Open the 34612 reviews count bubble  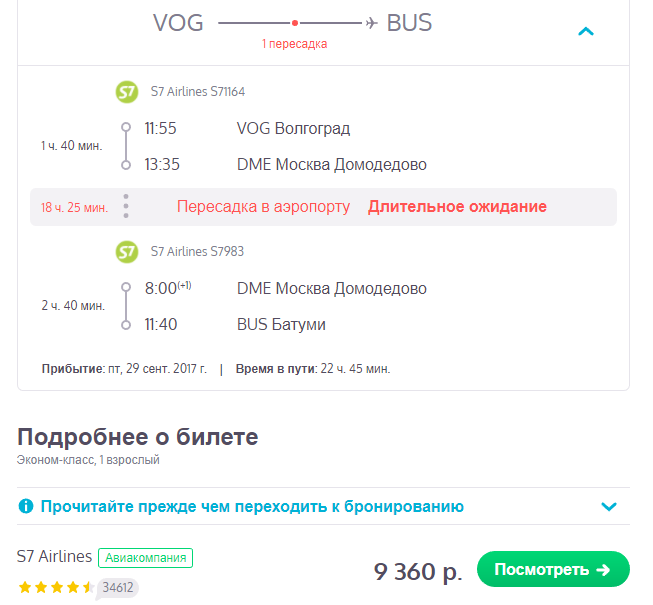[x=117, y=588]
